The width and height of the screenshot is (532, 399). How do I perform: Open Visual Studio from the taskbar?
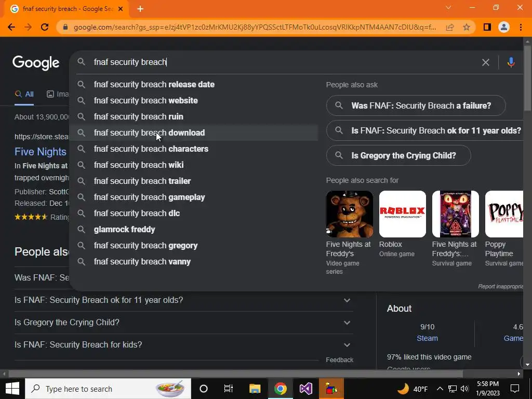tap(305, 389)
